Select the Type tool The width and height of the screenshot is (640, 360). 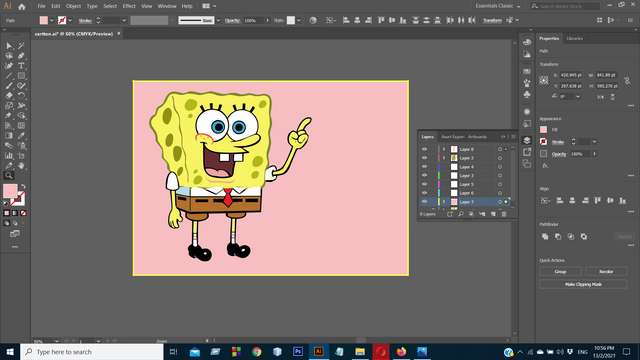point(21,66)
